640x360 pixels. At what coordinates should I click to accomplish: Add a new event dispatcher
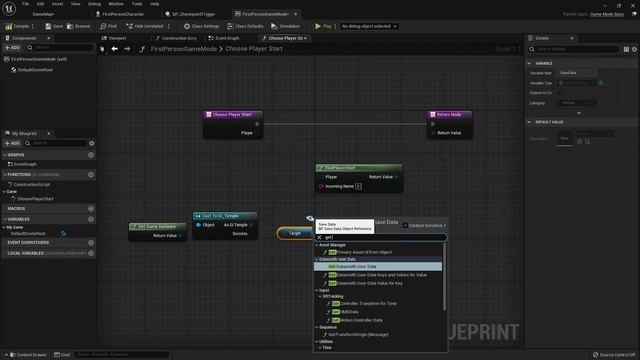click(x=91, y=242)
